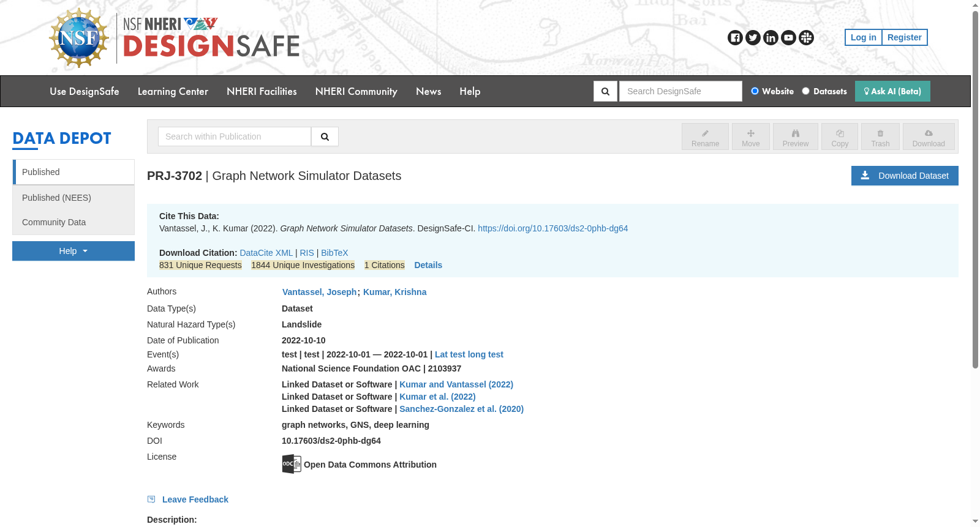Image resolution: width=980 pixels, height=527 pixels.
Task: Click the 831 Unique Requests metric
Action: (x=200, y=265)
